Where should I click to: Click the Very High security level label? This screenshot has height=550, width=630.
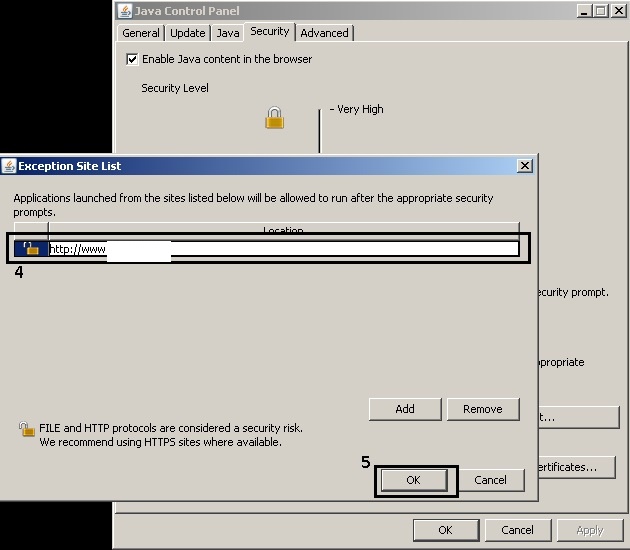[x=360, y=109]
